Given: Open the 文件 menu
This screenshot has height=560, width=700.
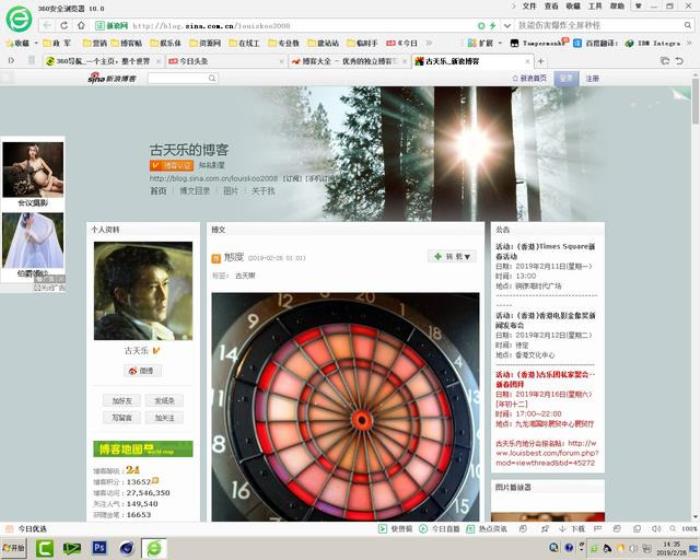Looking at the screenshot, I should pyautogui.click(x=530, y=6).
